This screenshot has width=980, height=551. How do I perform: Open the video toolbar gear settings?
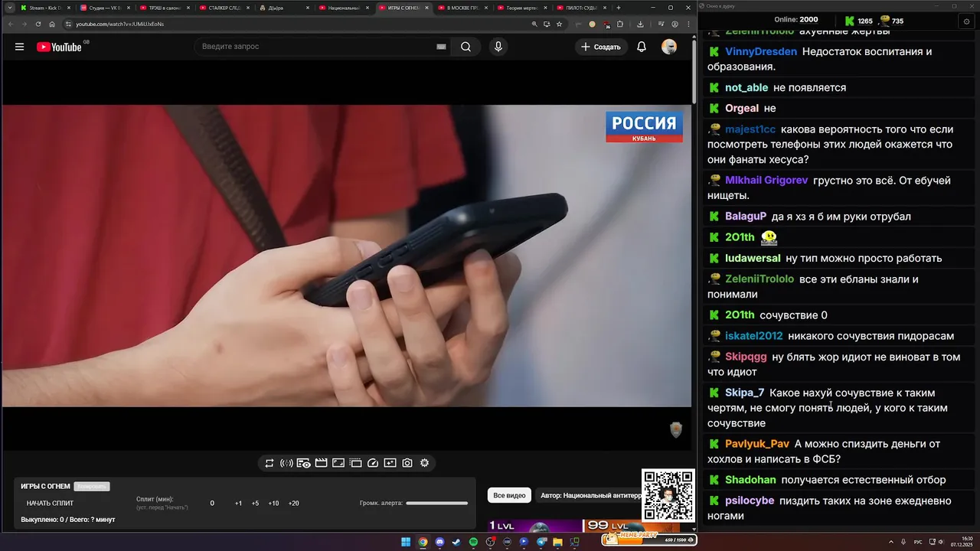[424, 463]
